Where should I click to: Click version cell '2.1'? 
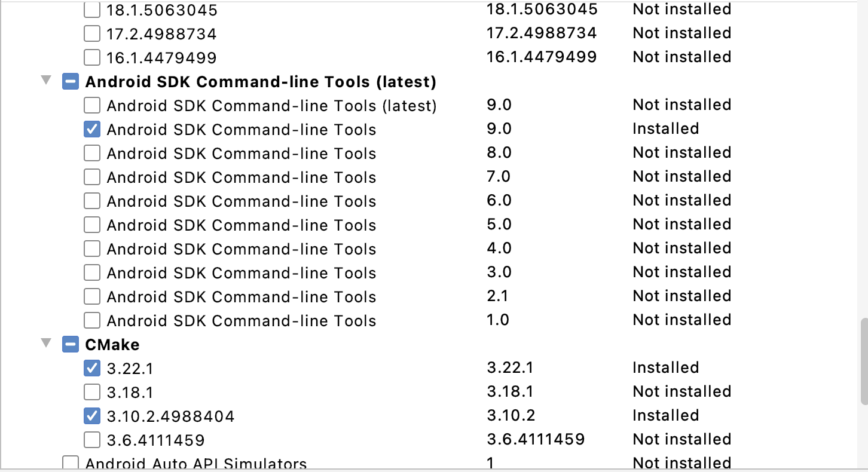497,296
